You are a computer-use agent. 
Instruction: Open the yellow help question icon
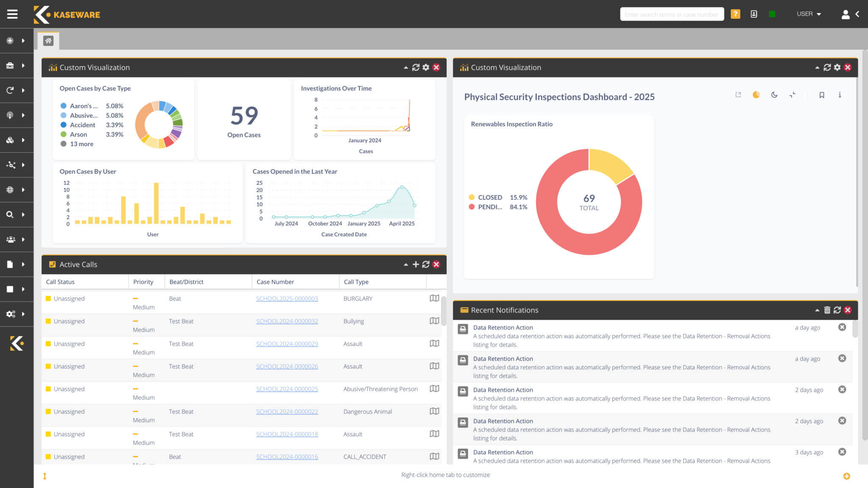[x=735, y=14]
